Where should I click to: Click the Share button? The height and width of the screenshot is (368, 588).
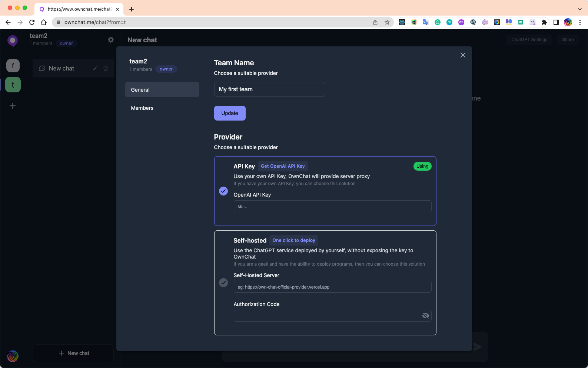tap(568, 40)
